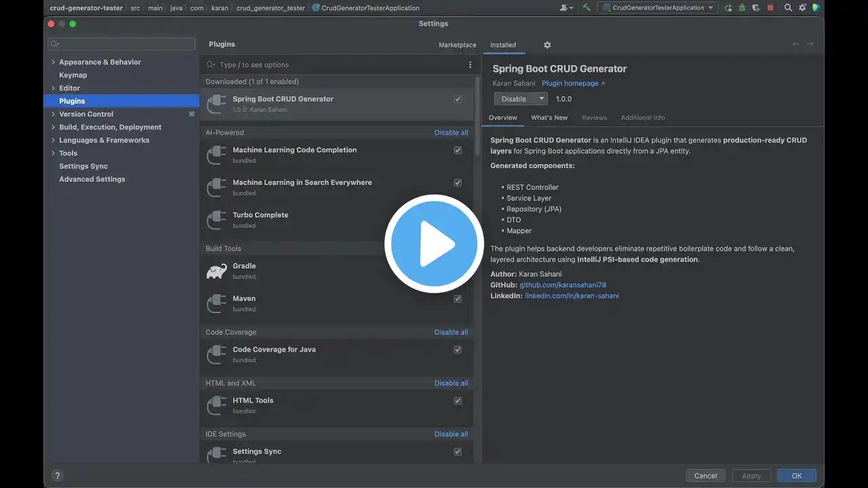
Task: Click the OK button
Action: 796,476
